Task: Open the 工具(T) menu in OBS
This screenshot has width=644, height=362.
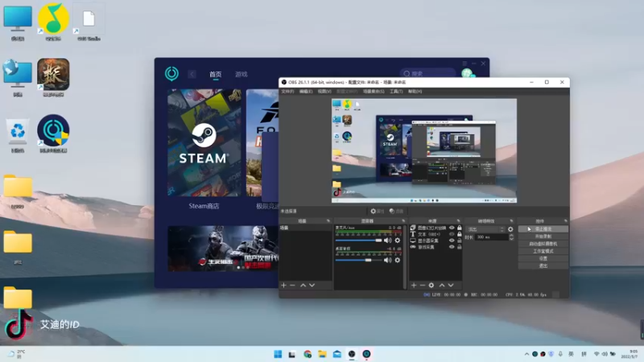Action: (396, 91)
